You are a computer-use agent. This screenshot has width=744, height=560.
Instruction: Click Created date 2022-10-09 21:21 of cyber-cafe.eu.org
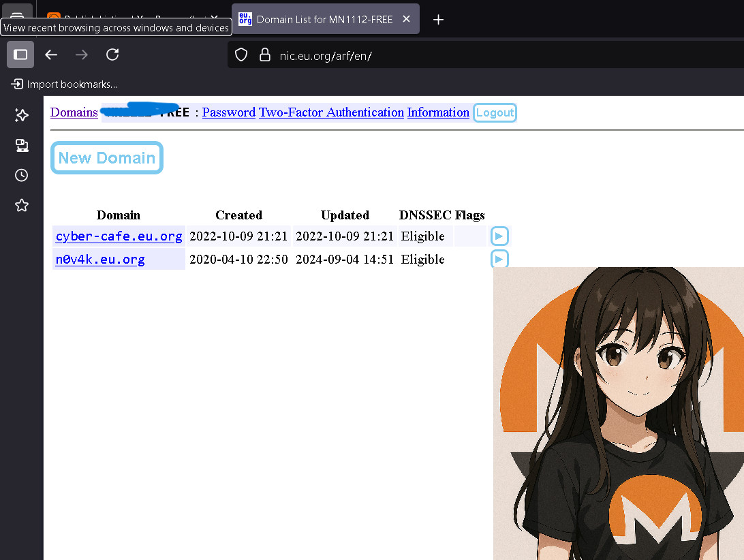click(x=238, y=236)
